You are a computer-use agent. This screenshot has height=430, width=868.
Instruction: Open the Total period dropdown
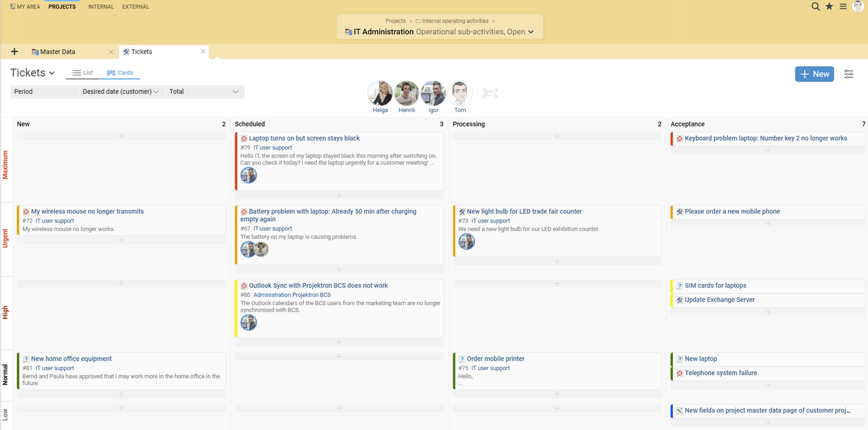[205, 92]
